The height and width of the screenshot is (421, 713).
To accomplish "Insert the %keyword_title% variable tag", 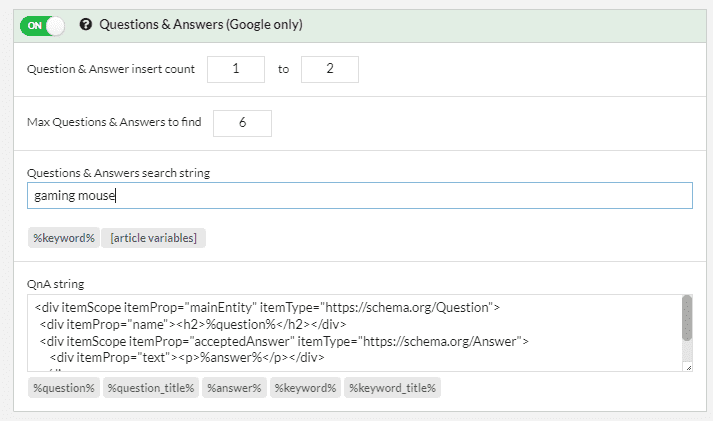I will (392, 388).
